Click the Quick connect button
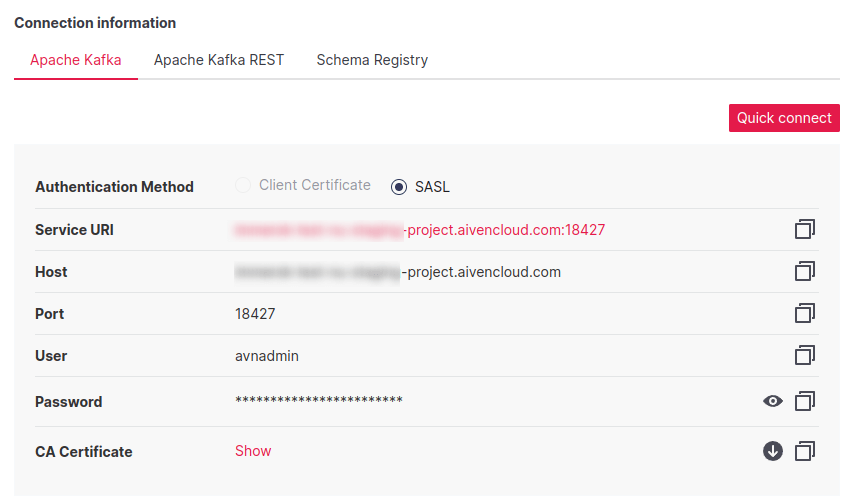The image size is (843, 502). (x=784, y=118)
